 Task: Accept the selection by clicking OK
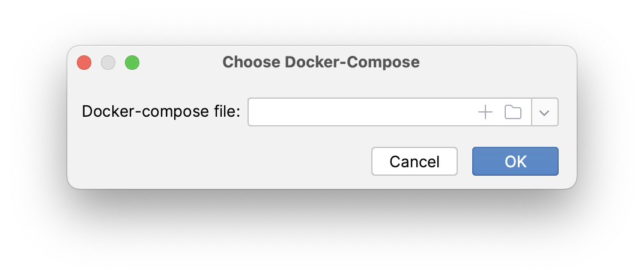tap(515, 161)
